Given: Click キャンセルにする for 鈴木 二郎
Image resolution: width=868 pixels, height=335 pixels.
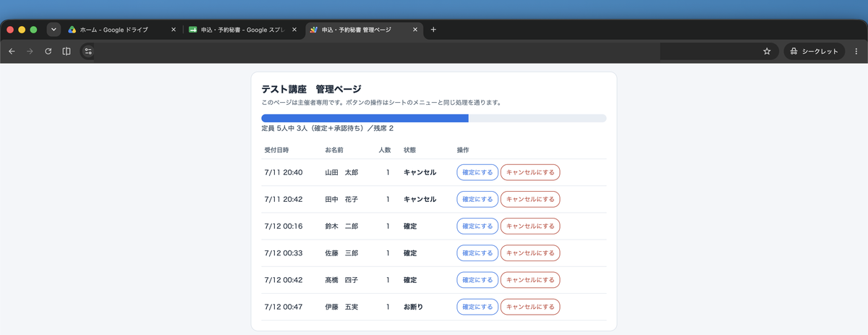Looking at the screenshot, I should pos(530,226).
